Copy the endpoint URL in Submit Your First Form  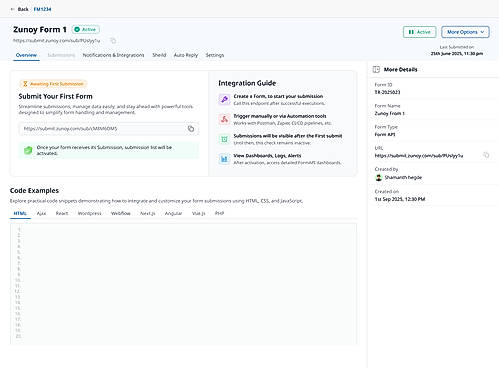coord(191,129)
